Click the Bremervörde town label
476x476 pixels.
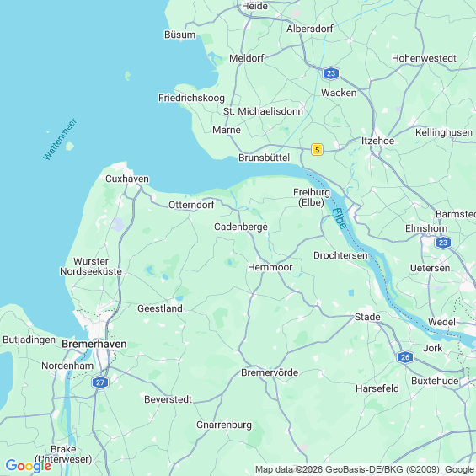[x=270, y=372]
